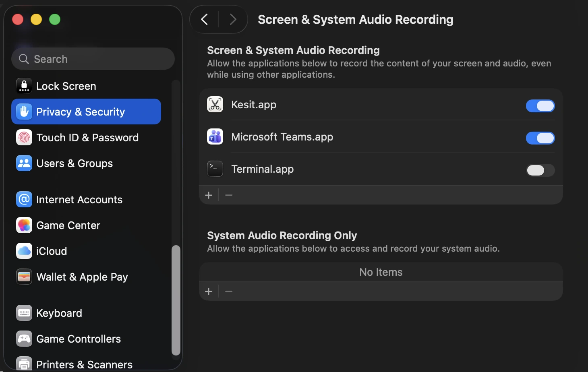Click the Users & Groups icon
The width and height of the screenshot is (588, 372).
coord(24,163)
